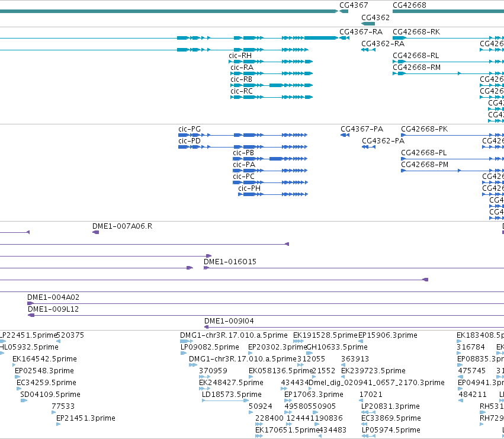Viewport: 504px width, 439px height.
Task: Select the LP09082.5prime EST
Action: point(184,353)
